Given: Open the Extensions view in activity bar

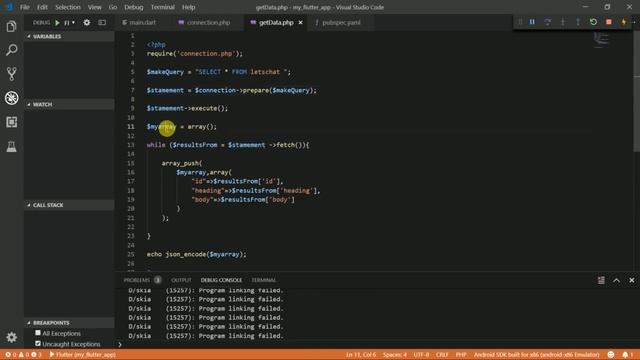Looking at the screenshot, I should 11,122.
